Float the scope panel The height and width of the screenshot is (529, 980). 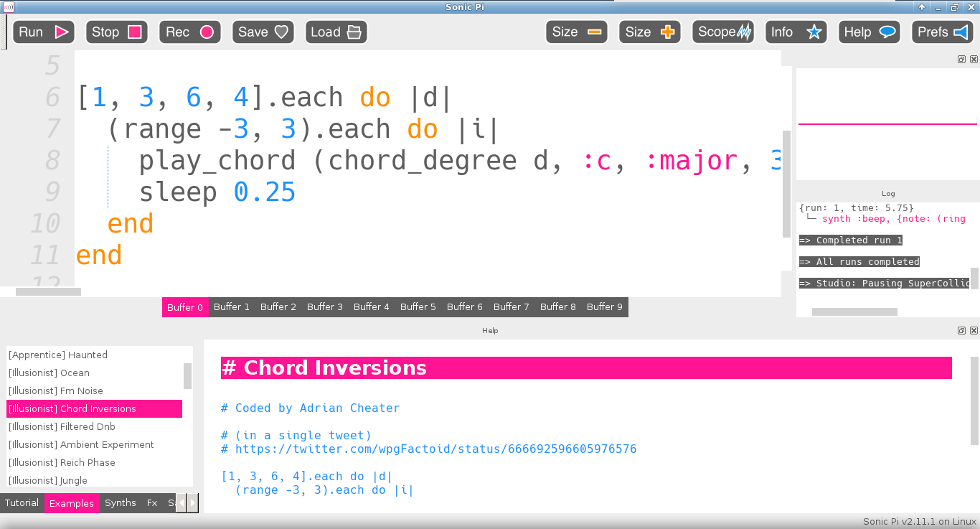coord(962,60)
